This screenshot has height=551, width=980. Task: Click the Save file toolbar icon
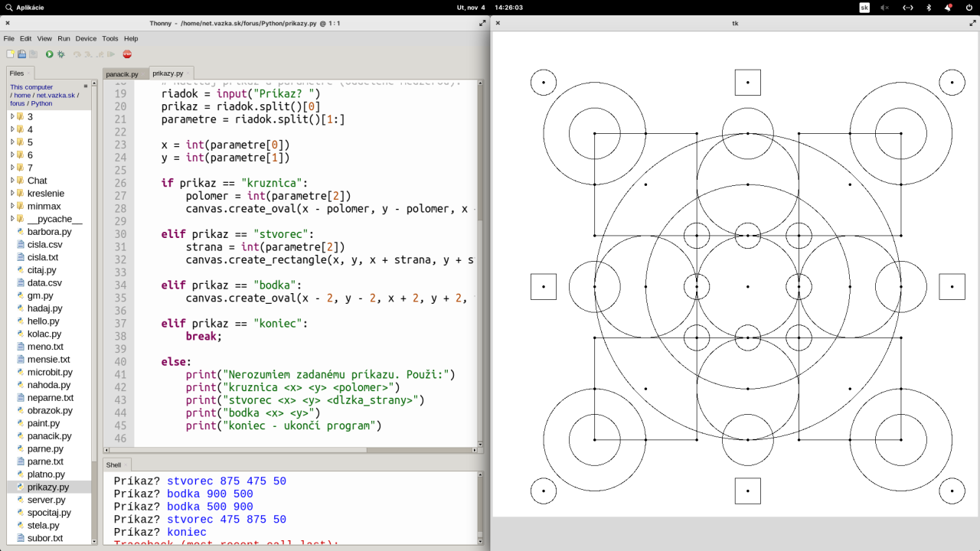33,54
